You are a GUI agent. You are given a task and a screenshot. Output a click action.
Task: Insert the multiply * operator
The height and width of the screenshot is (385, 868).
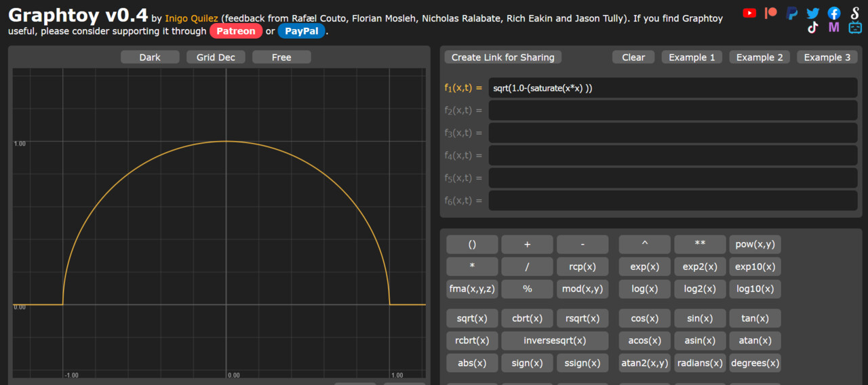pyautogui.click(x=472, y=266)
